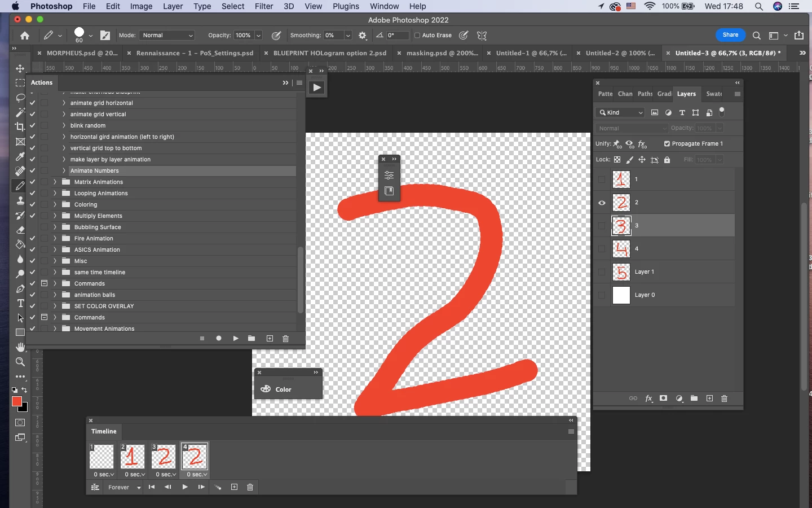This screenshot has width=812, height=508.
Task: Select the Crop tool
Action: click(20, 127)
